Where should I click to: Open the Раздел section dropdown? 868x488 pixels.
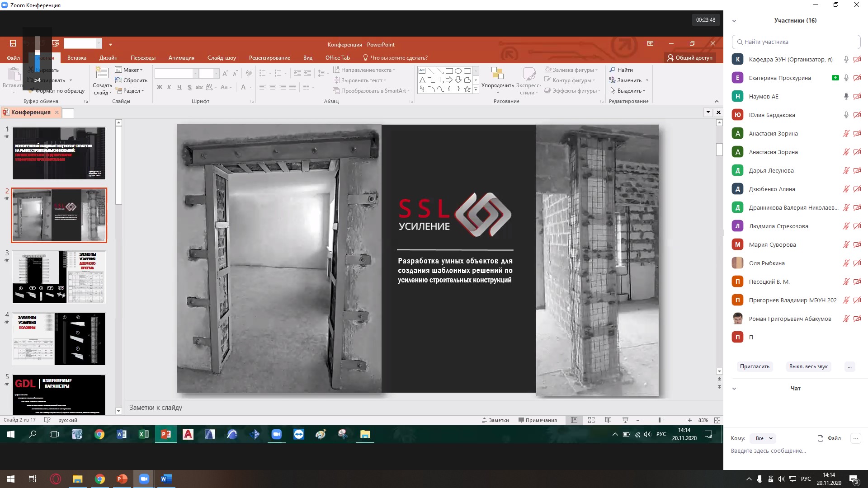(x=130, y=91)
